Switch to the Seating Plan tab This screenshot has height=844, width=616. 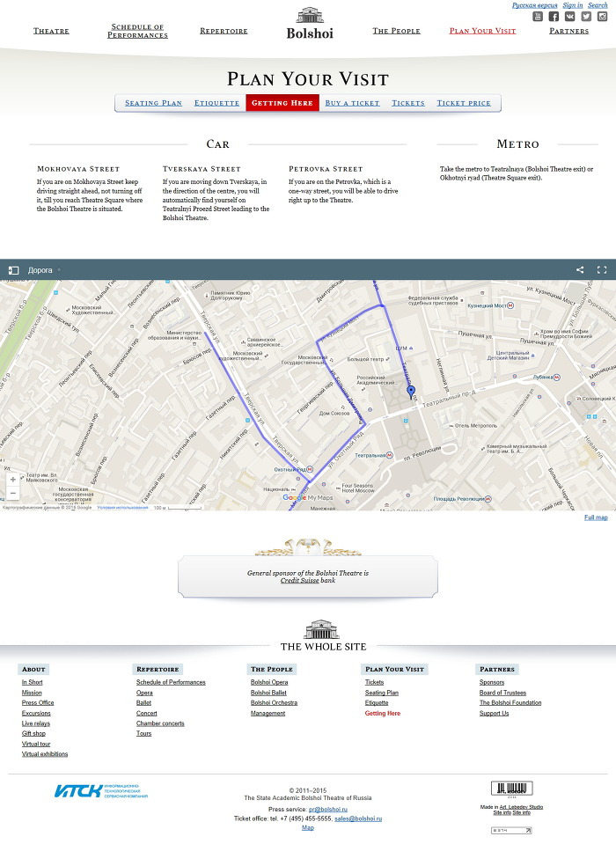pyautogui.click(x=153, y=103)
